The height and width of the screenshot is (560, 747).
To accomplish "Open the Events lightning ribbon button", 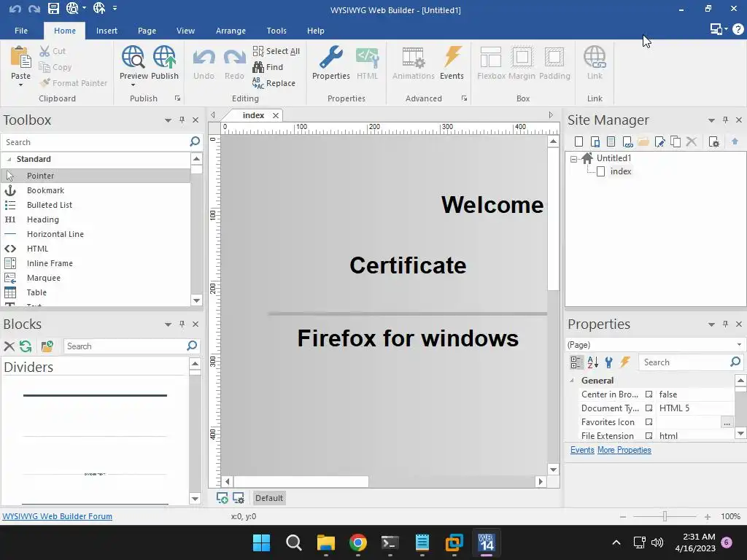I will [452, 63].
